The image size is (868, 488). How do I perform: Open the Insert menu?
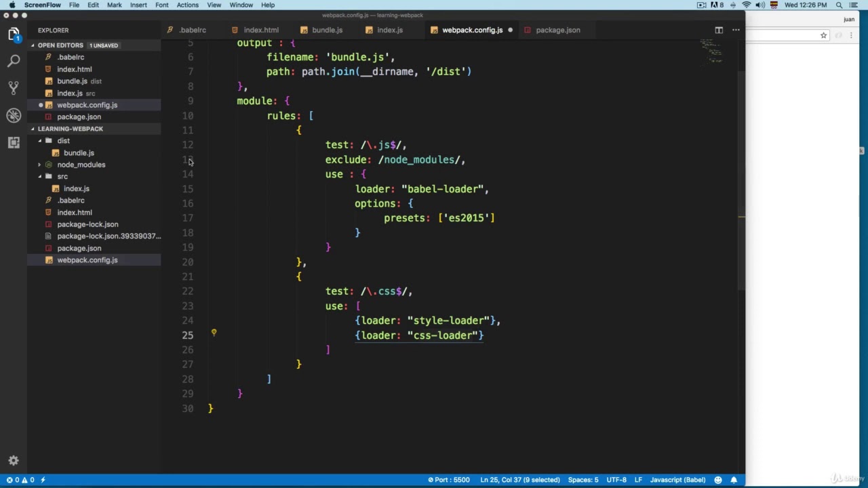(x=138, y=5)
